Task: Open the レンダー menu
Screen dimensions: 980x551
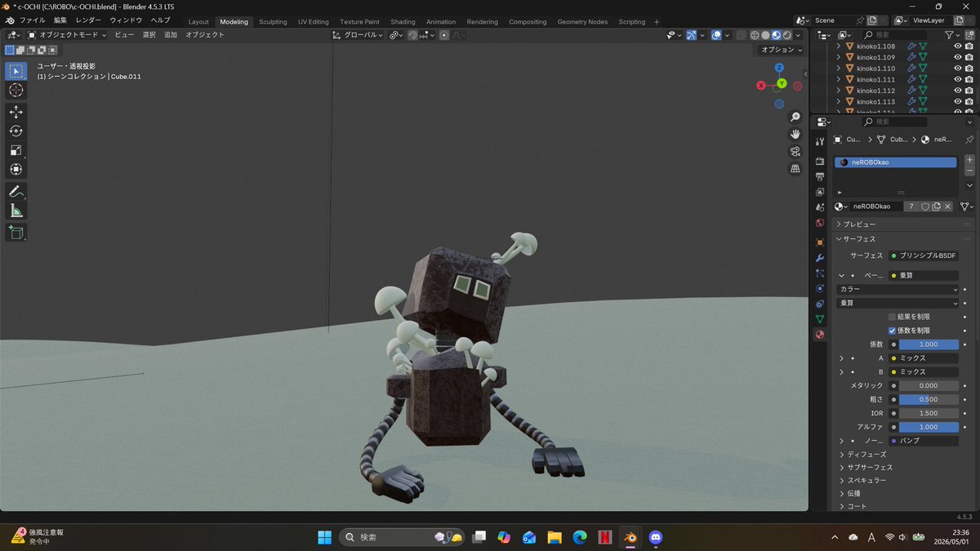Action: [x=88, y=20]
